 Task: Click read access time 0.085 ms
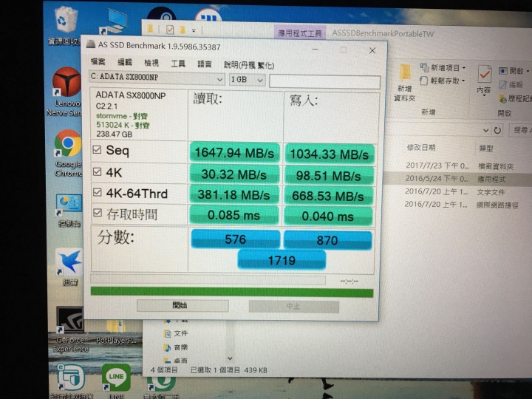click(233, 215)
